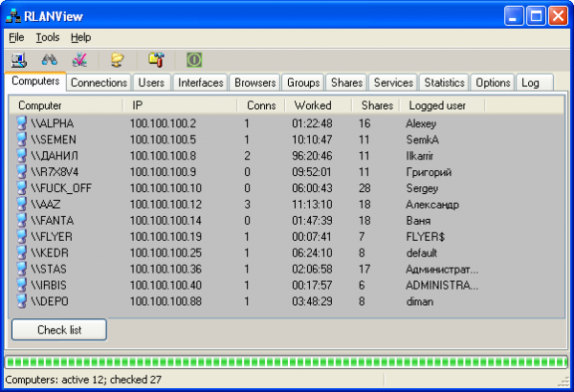Click the IP address 100.100.100.5
574x392 pixels.
coord(163,140)
